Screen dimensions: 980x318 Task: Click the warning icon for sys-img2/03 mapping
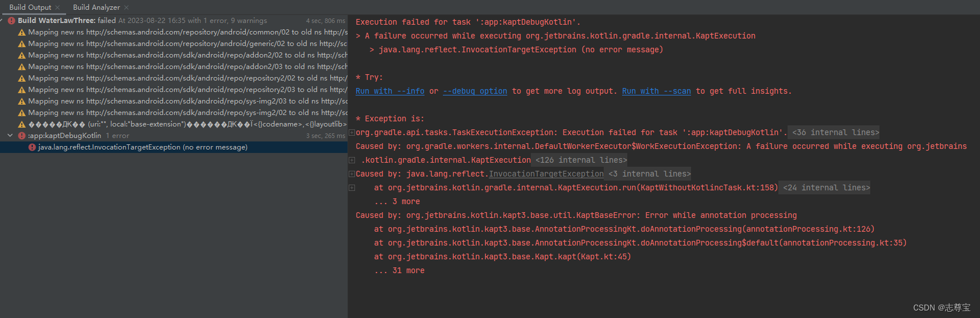(22, 101)
